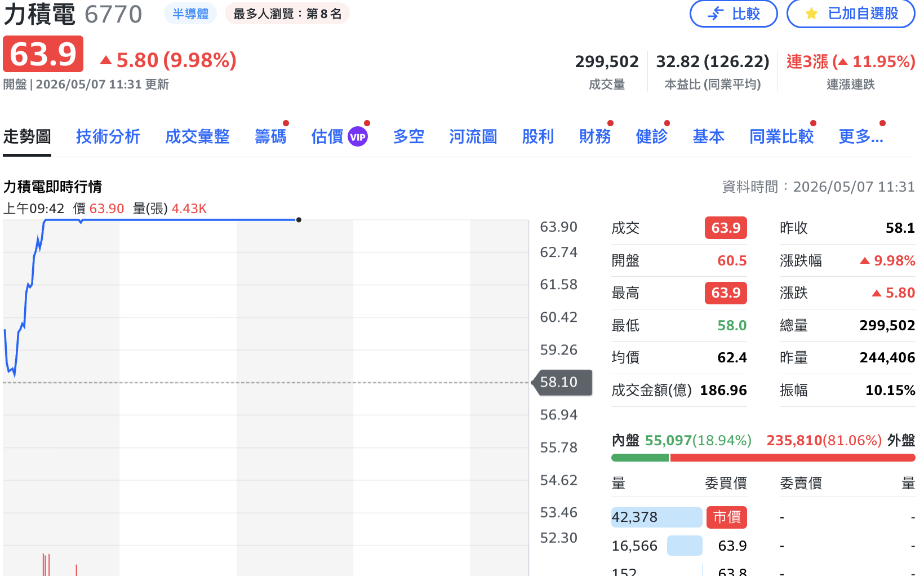Click the 資料時間 timestamp text

(819, 187)
